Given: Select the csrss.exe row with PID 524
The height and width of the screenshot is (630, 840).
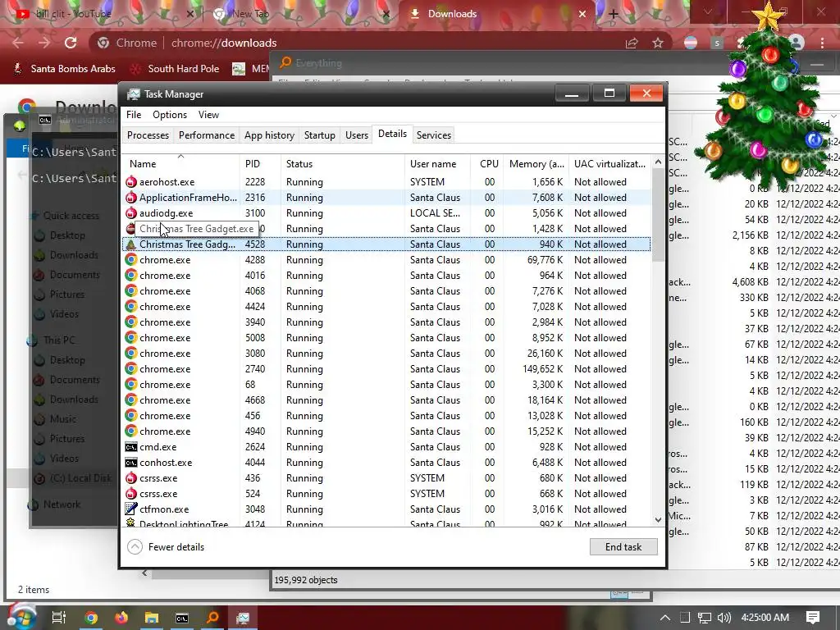Looking at the screenshot, I should coord(387,494).
